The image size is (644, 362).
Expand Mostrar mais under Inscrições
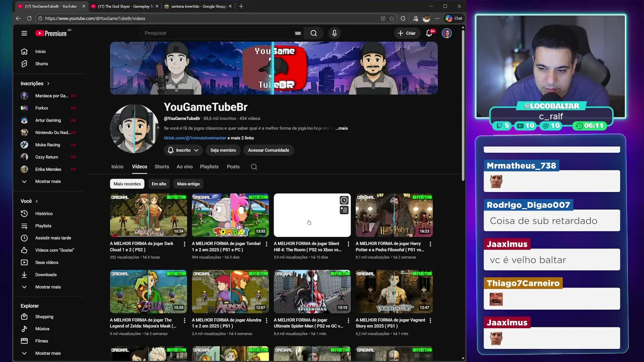point(48,182)
